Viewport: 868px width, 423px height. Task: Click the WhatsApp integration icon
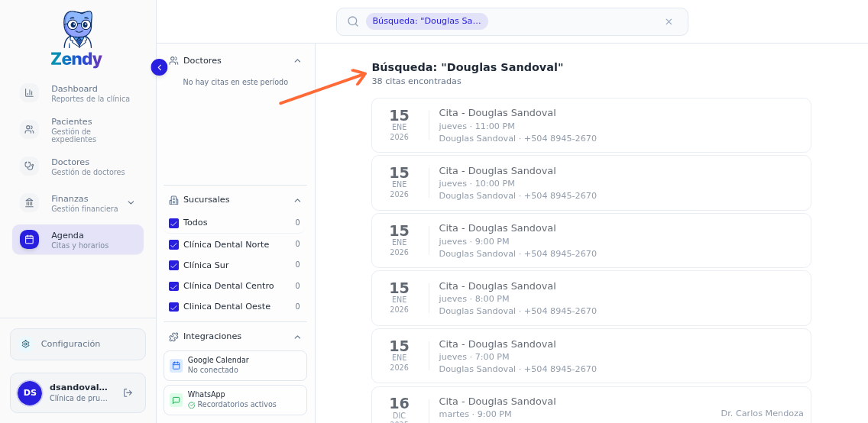pos(176,400)
